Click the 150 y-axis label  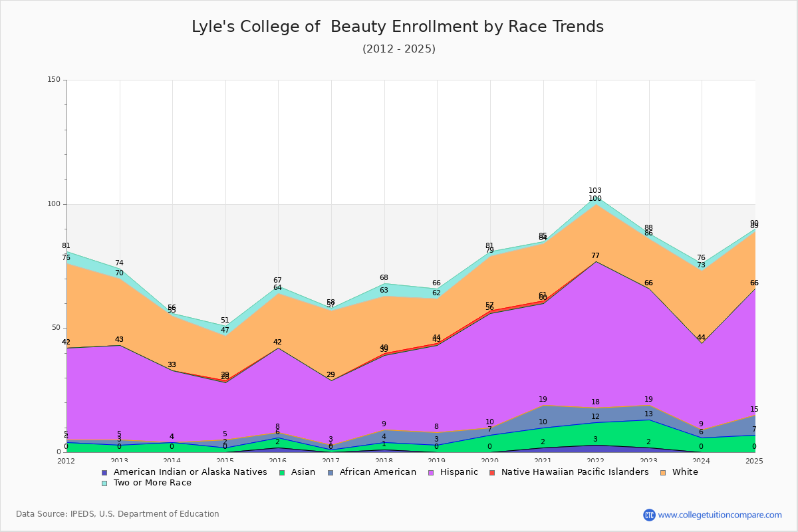point(53,80)
